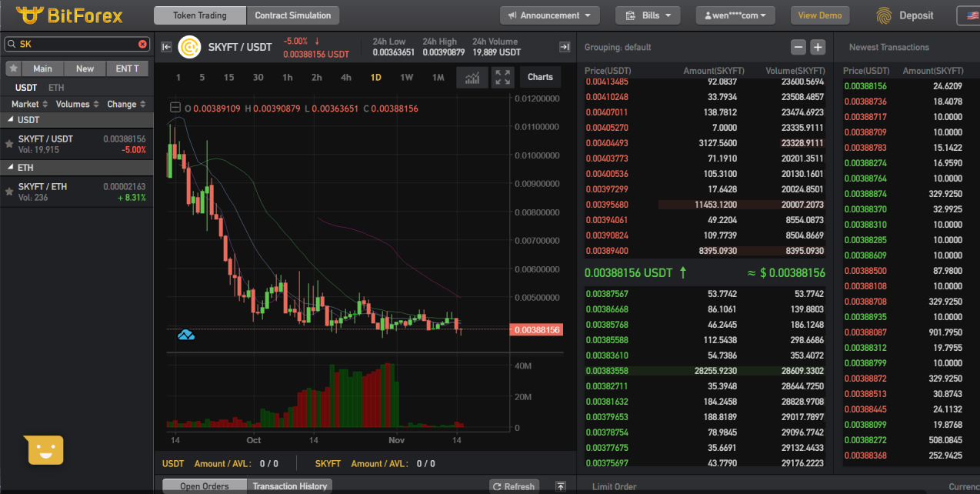Set chart interval to 5 minutes

[x=202, y=77]
